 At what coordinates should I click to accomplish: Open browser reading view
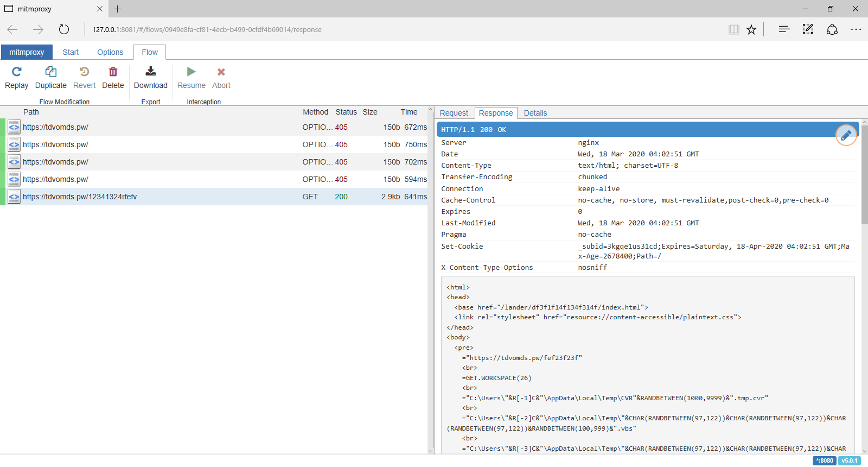click(x=733, y=29)
